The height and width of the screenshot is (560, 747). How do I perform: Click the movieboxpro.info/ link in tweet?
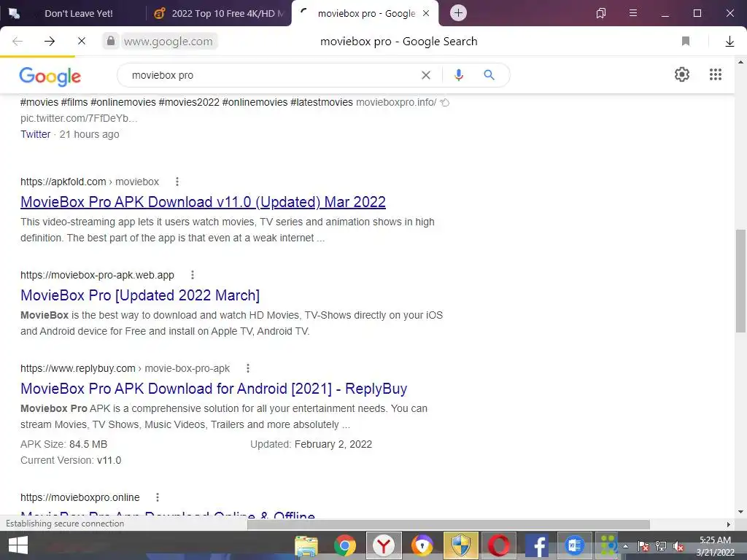click(x=396, y=102)
